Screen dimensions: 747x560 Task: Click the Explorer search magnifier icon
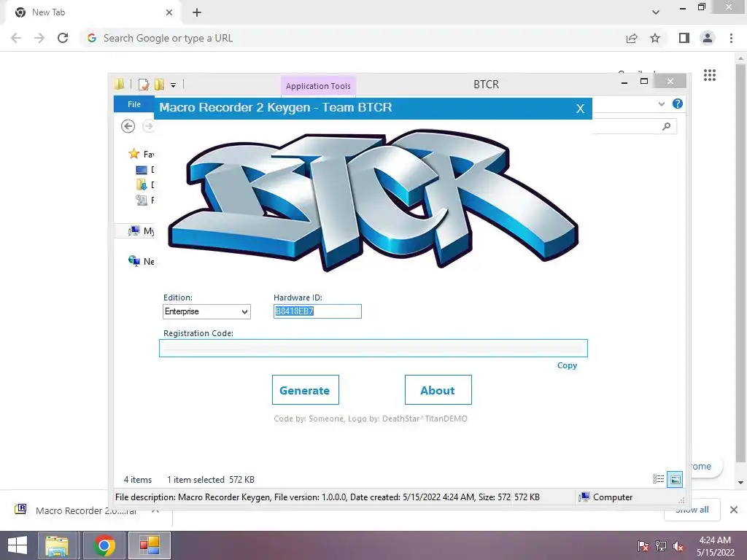666,126
